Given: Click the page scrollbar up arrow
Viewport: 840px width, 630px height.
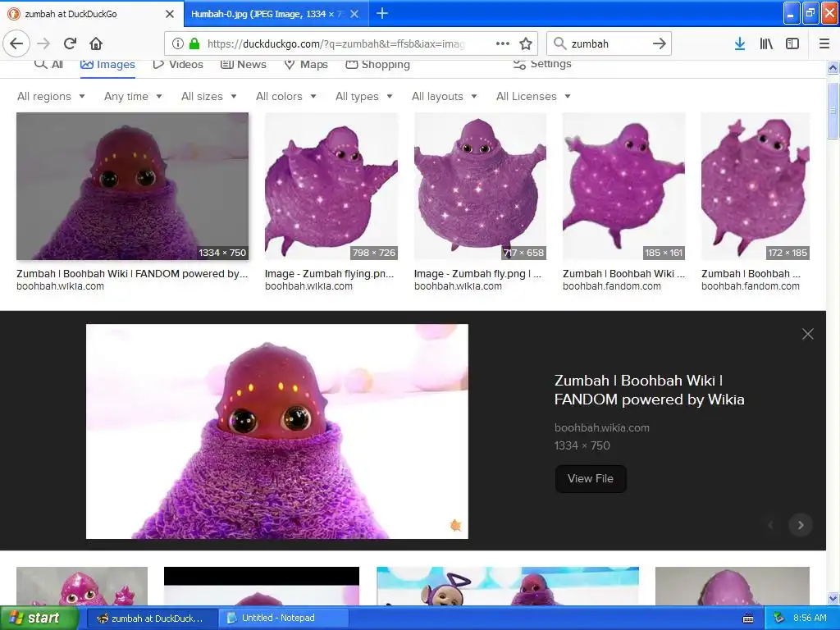Looking at the screenshot, I should 833,67.
